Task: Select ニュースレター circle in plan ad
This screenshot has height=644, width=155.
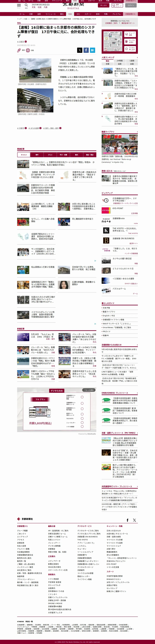Action: (x=82, y=422)
